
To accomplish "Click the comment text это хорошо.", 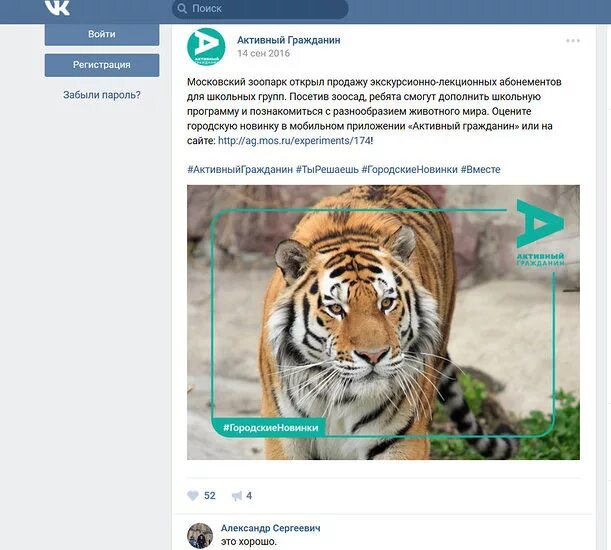I will coord(249,542).
